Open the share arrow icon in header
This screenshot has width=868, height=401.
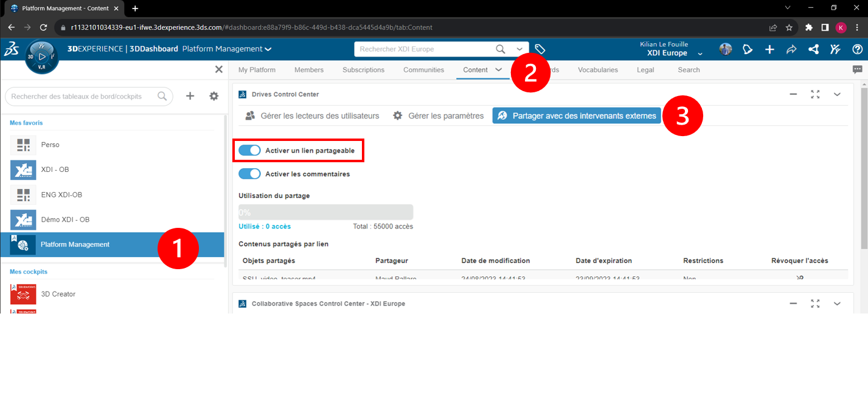(x=791, y=49)
